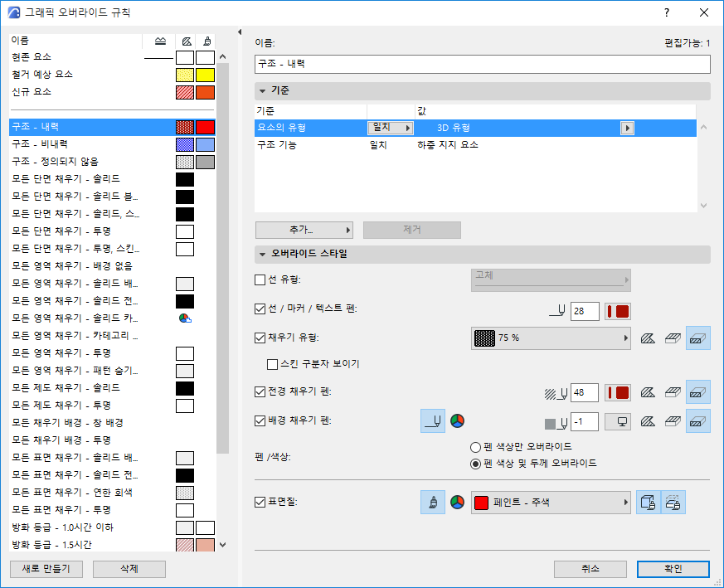The height and width of the screenshot is (588, 724).
Task: Click the 이름 text field
Action: click(x=483, y=64)
